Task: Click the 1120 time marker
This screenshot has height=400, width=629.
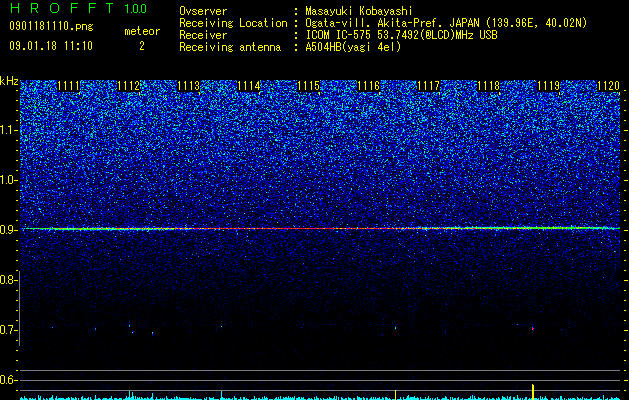Action: (609, 86)
